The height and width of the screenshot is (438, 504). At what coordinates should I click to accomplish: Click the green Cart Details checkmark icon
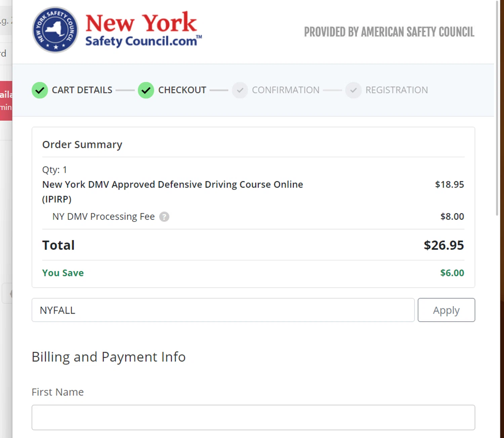point(40,90)
